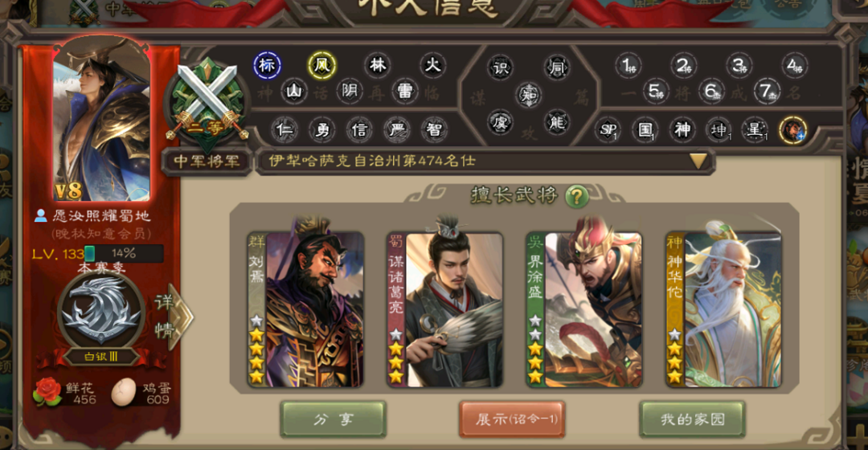Expand the 伊犁哈萨克自治州 ranking dropdown arrow
This screenshot has width=868, height=450.
698,161
